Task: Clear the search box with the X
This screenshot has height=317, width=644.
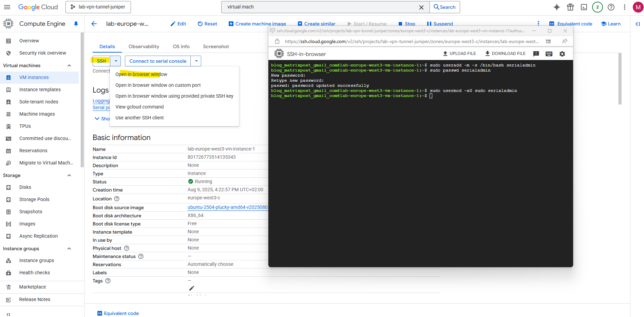Action: (x=421, y=7)
